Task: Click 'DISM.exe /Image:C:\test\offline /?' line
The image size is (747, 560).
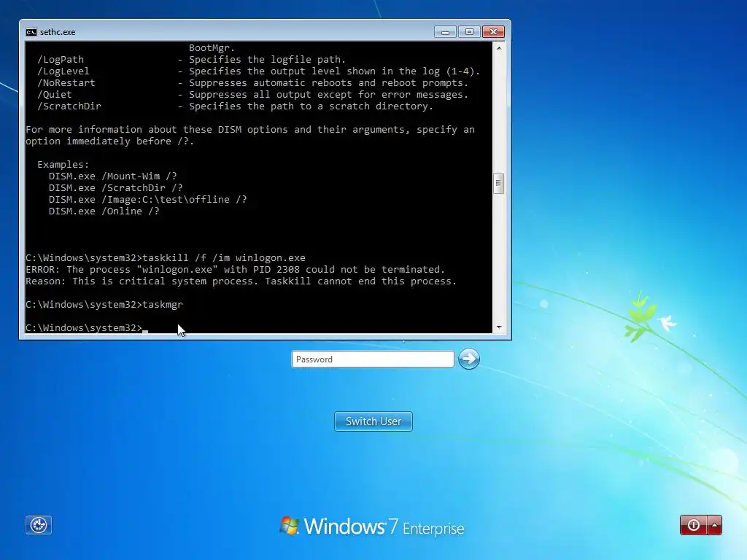Action: (x=147, y=200)
